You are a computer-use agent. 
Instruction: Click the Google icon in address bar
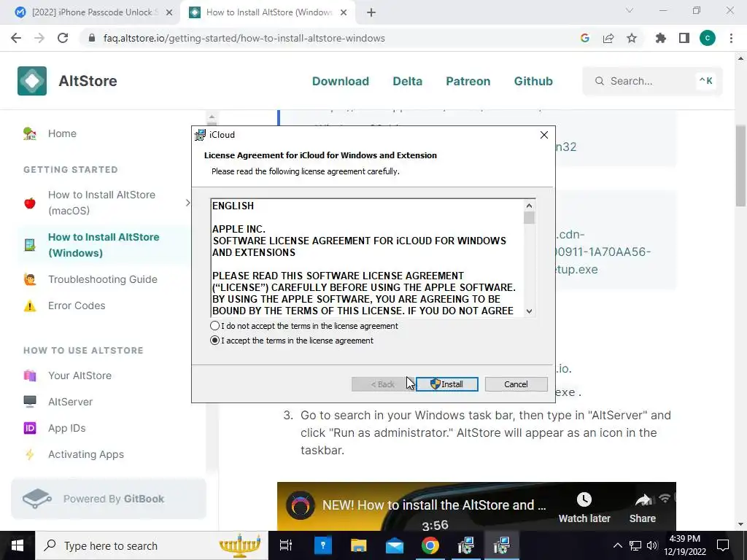584,38
